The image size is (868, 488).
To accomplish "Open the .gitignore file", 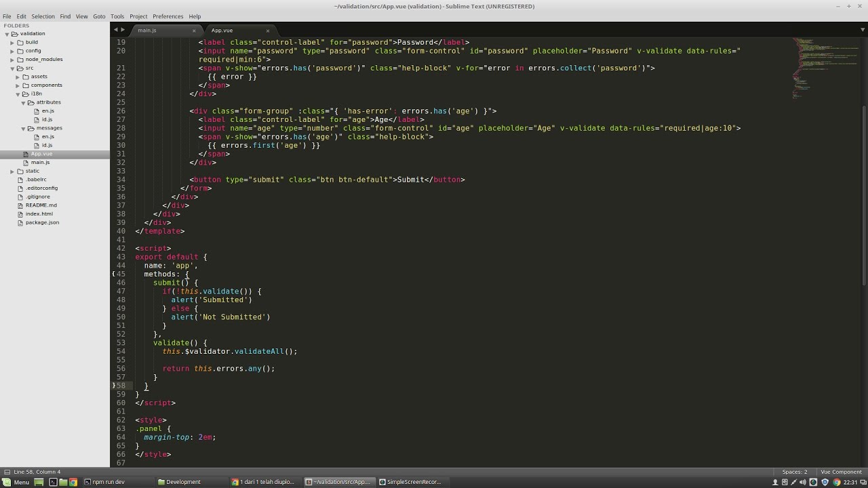I will [x=38, y=197].
